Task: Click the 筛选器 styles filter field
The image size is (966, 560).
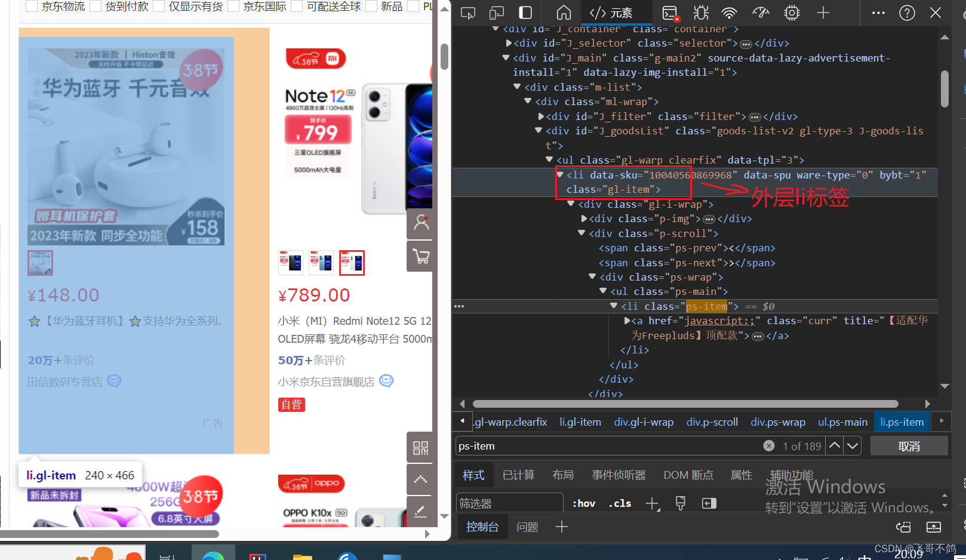Action: (x=510, y=503)
